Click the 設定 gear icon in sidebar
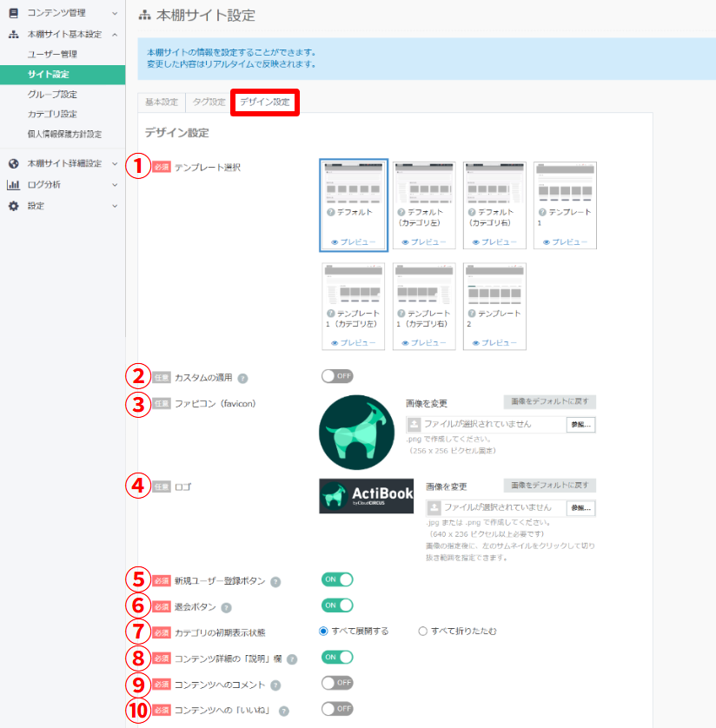 pyautogui.click(x=13, y=206)
